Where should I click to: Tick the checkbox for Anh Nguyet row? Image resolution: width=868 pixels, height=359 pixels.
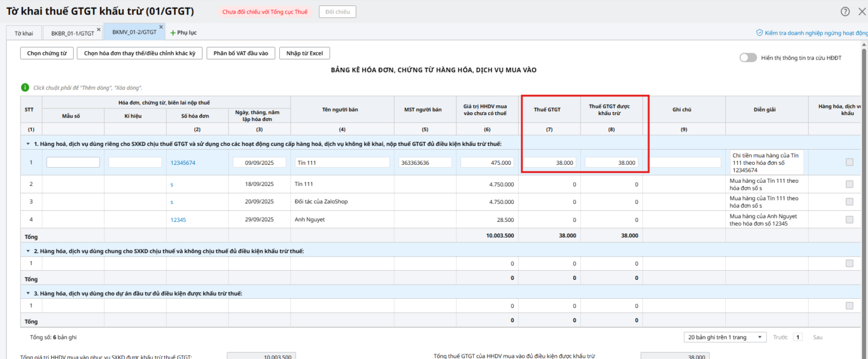point(849,220)
